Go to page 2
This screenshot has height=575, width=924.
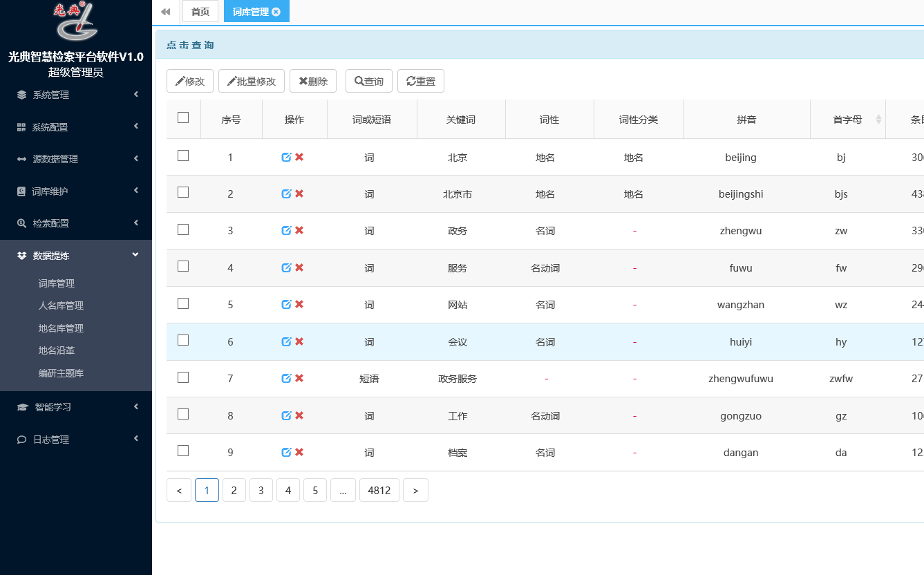pyautogui.click(x=234, y=490)
